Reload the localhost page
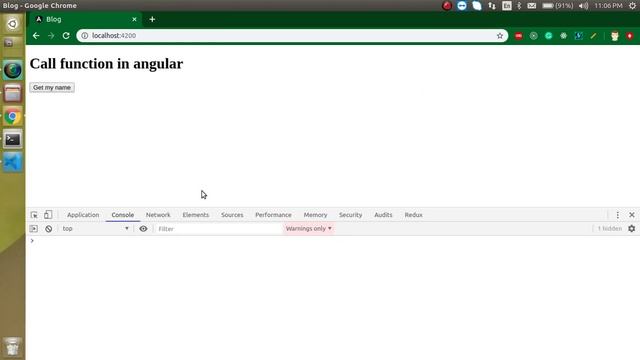640x360 pixels. (x=66, y=36)
